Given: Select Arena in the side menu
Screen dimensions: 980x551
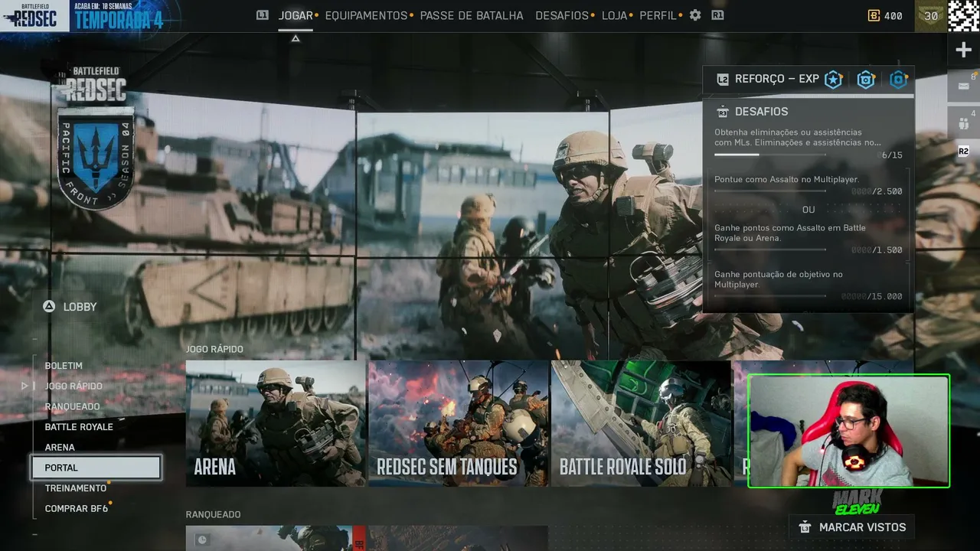Looking at the screenshot, I should 60,448.
